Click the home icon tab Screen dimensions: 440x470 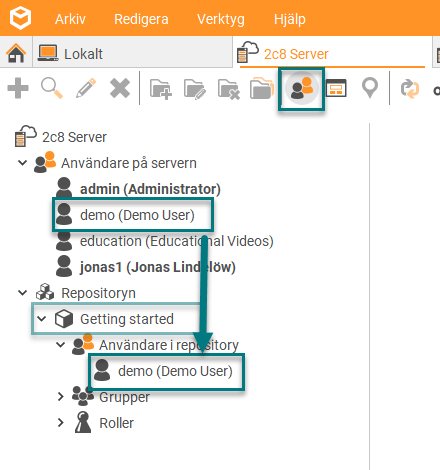(16, 53)
